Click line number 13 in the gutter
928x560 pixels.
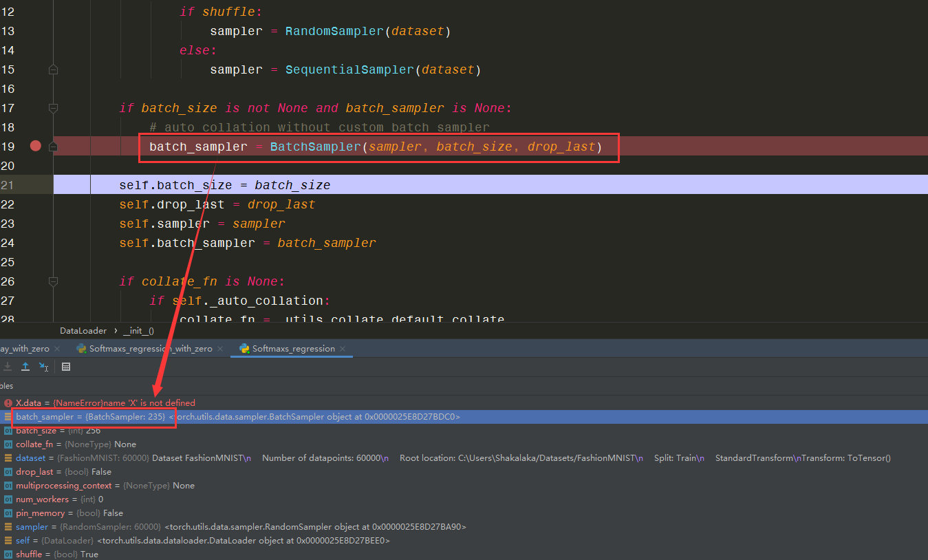[8, 31]
